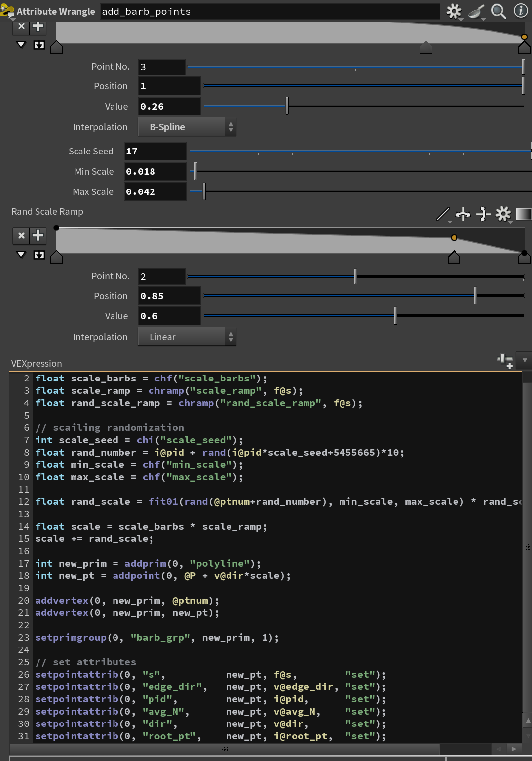This screenshot has height=761, width=532.
Task: Click code line 31 root_pt setpointattrib
Action: [210, 736]
